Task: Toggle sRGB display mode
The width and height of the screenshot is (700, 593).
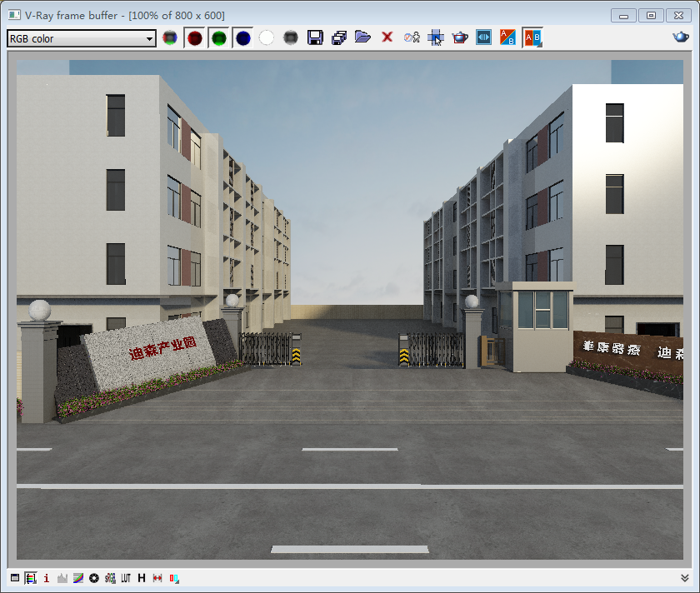Action: click(x=110, y=578)
